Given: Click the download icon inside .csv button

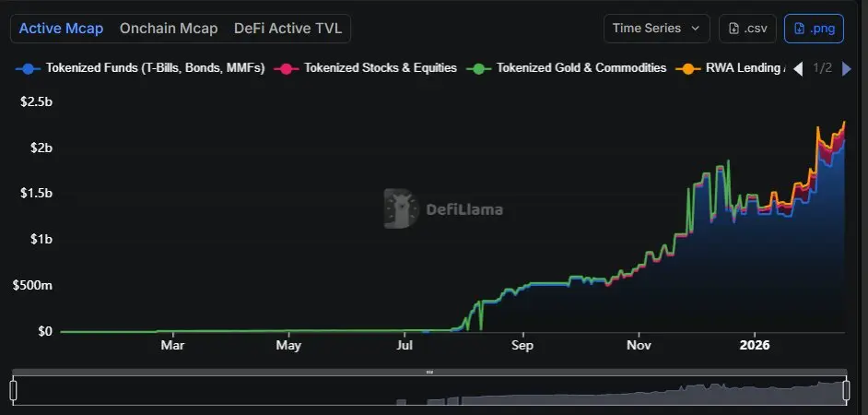Looking at the screenshot, I should (734, 29).
